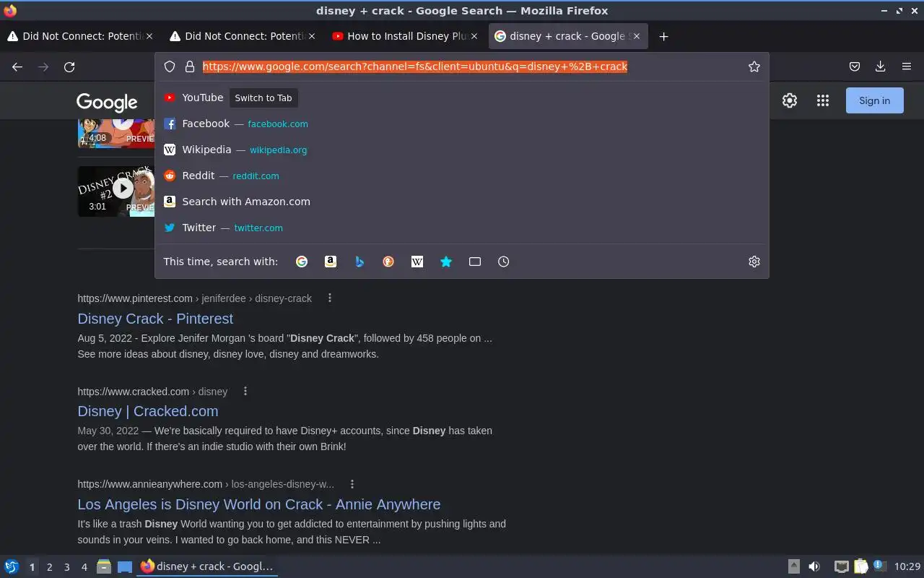Click Sign in button
This screenshot has height=578, width=924.
[874, 100]
